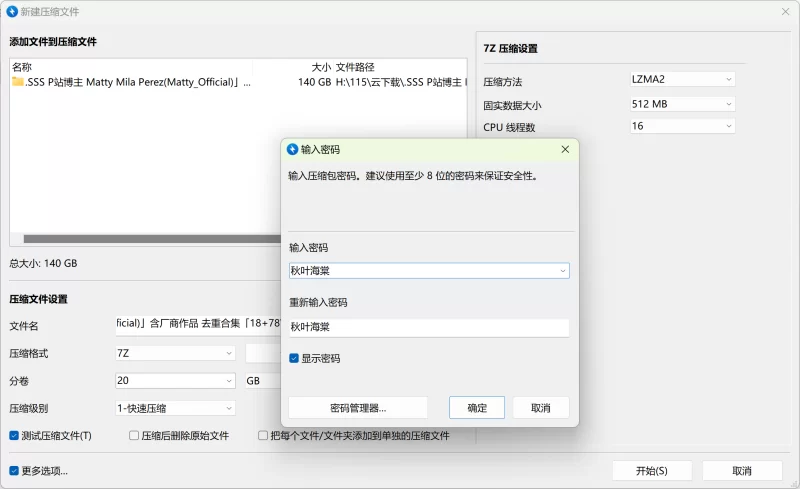Image resolution: width=800 pixels, height=489 pixels.
Task: Select the 140 GB size cell in the file list
Action: pyautogui.click(x=315, y=82)
